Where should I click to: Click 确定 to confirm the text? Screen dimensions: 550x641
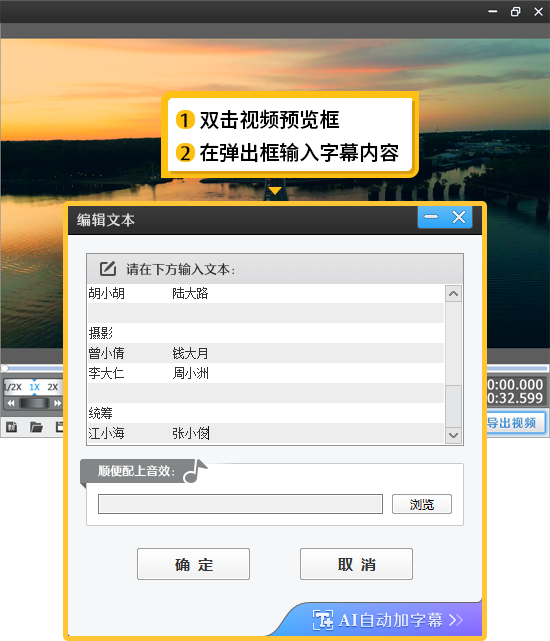193,564
